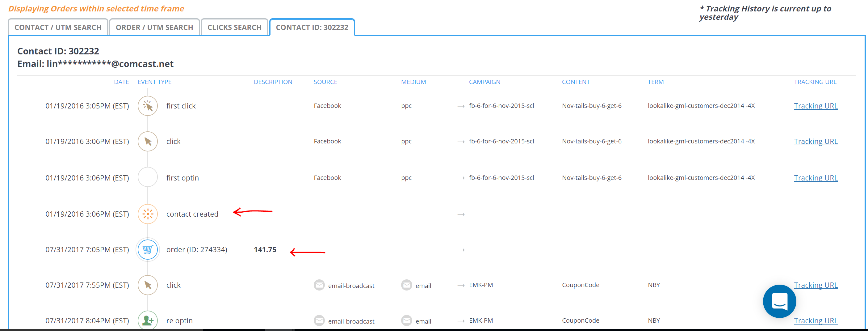Click envelope icon beside email medium in re optin row
This screenshot has height=331, width=868.
point(406,320)
